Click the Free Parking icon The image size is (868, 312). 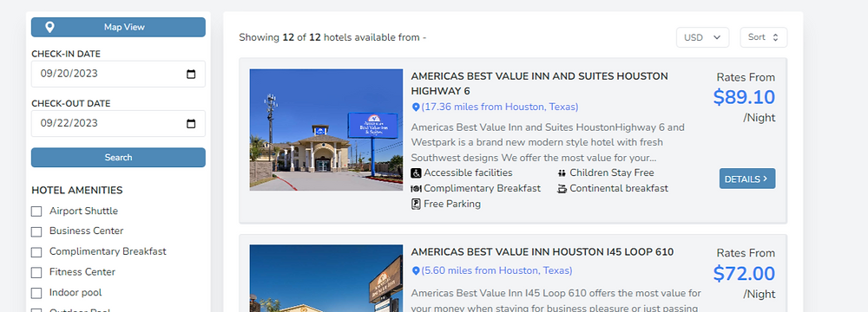(417, 205)
